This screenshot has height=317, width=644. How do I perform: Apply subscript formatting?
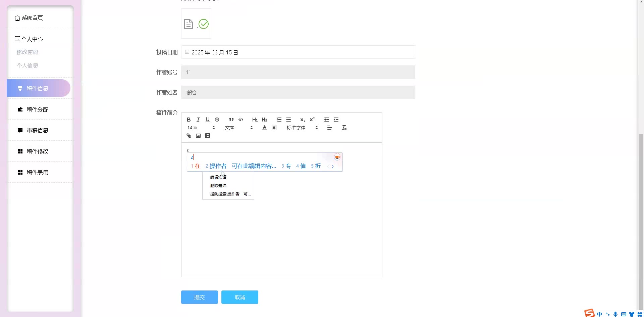[x=303, y=120]
